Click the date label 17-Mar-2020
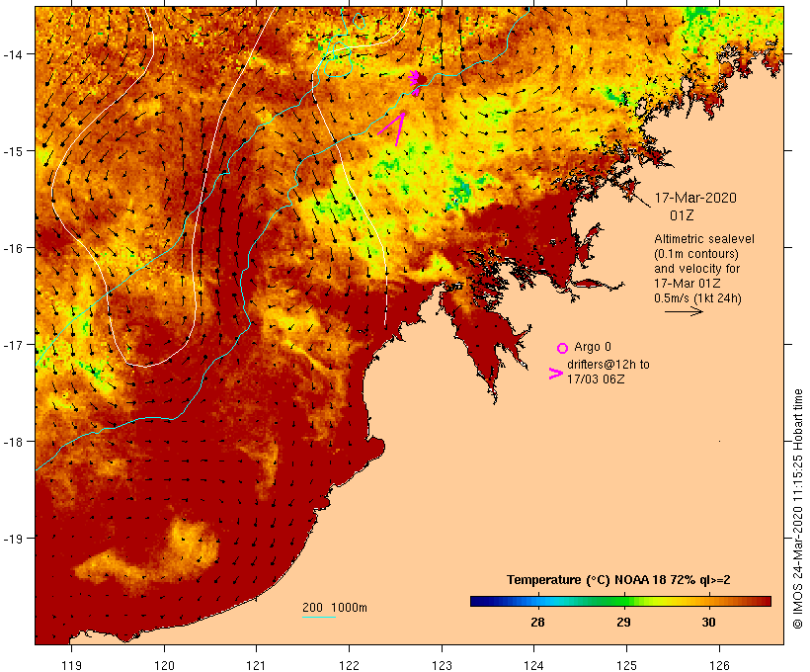Viewport: 810px width, 672px height. [695, 198]
